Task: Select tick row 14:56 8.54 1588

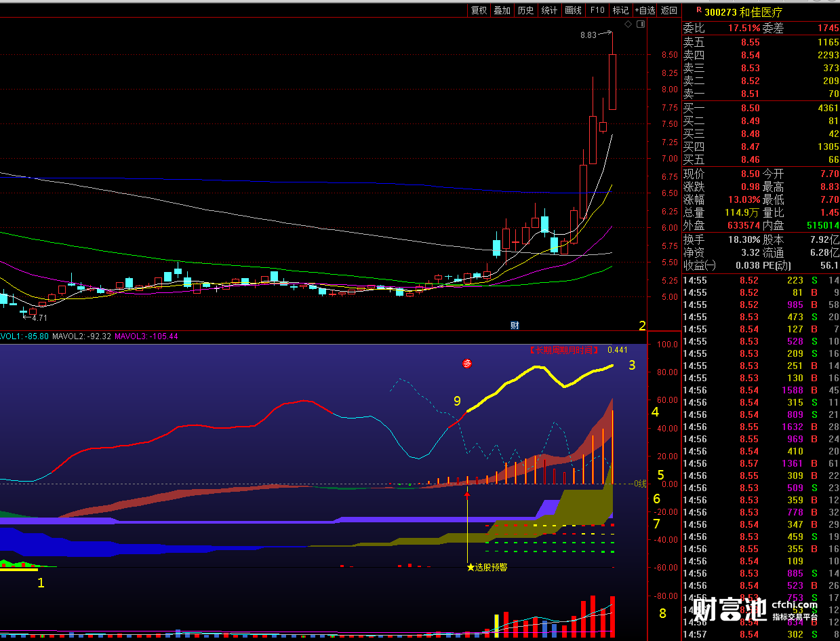Action: click(x=761, y=390)
